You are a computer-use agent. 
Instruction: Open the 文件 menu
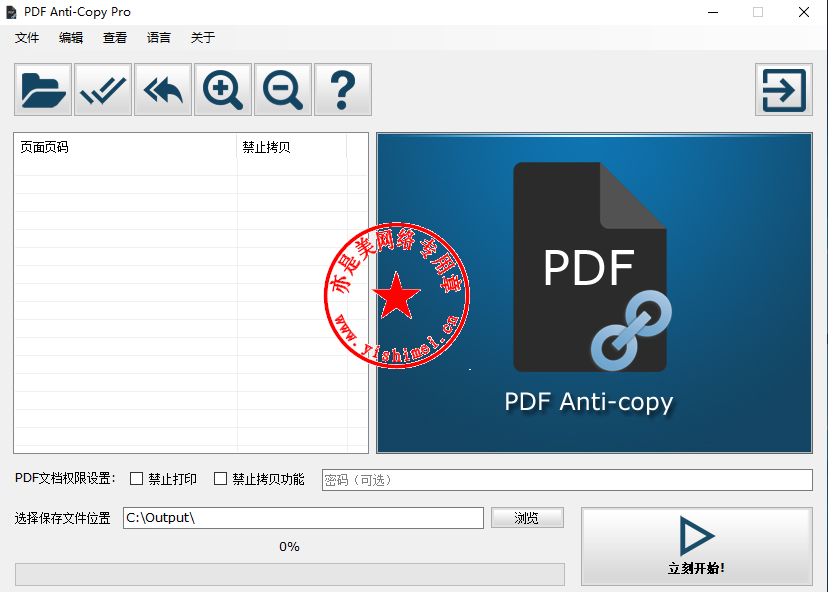pos(27,37)
